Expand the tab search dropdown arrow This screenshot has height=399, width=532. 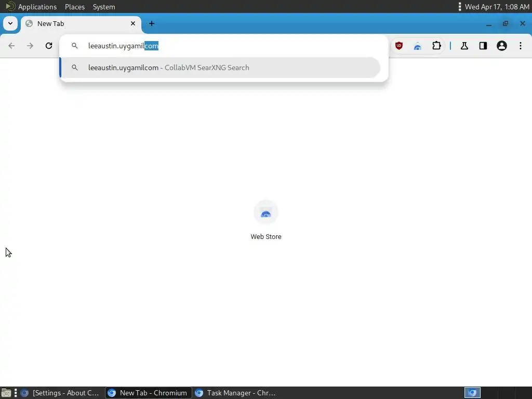(x=10, y=23)
